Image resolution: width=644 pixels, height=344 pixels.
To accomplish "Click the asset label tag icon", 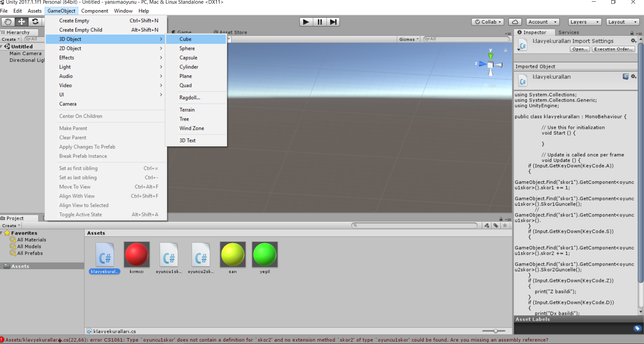I will coord(637,328).
